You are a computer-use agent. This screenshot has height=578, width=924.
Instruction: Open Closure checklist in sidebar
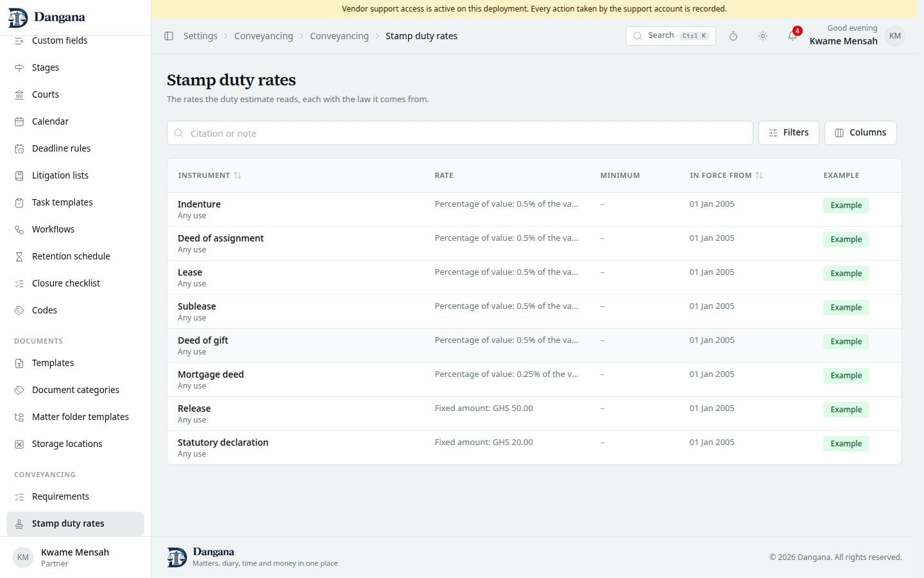(x=75, y=283)
